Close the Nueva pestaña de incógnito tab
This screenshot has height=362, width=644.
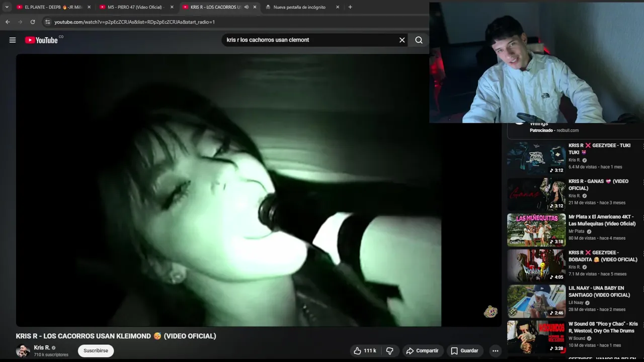[338, 7]
